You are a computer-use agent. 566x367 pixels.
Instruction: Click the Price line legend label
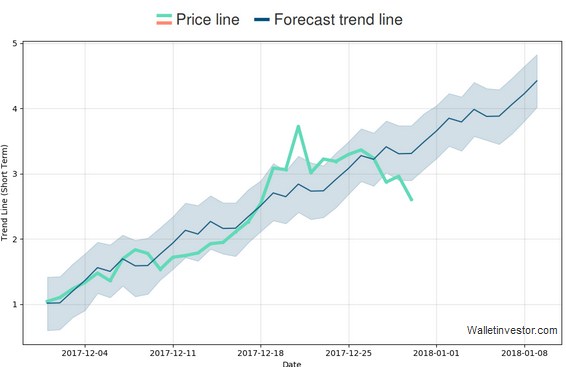click(208, 19)
